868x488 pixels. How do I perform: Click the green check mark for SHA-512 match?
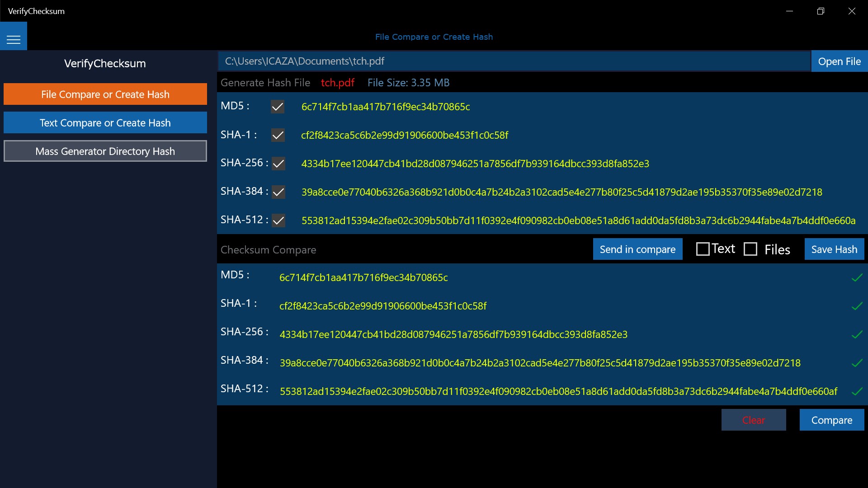pos(857,391)
